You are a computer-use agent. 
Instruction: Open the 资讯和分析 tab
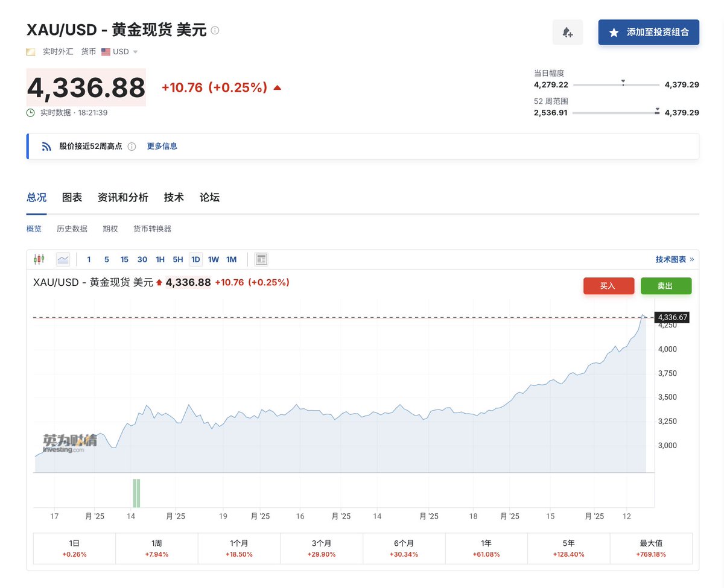(122, 197)
